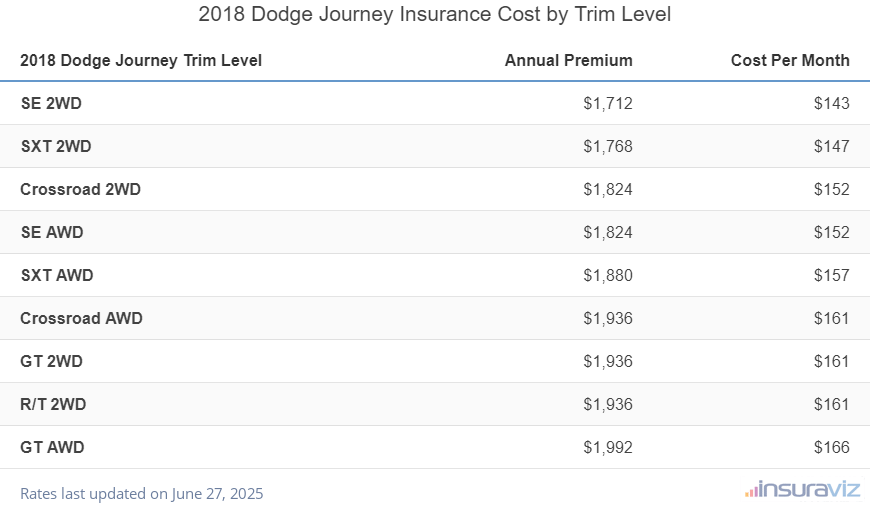Click the $1,936 premium for Crossroad AWD

tap(608, 318)
